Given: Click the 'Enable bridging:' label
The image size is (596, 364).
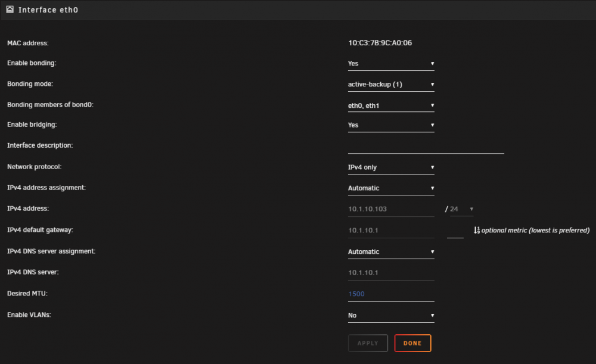Looking at the screenshot, I should [32, 125].
